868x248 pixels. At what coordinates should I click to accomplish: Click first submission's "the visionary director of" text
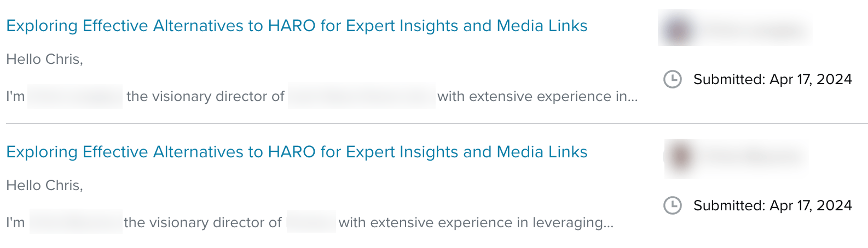point(205,97)
